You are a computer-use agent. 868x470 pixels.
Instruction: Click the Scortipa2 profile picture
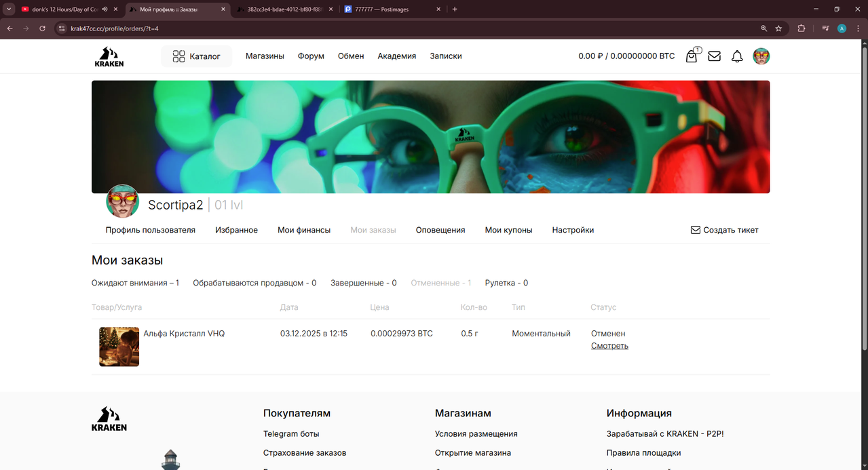click(x=123, y=201)
